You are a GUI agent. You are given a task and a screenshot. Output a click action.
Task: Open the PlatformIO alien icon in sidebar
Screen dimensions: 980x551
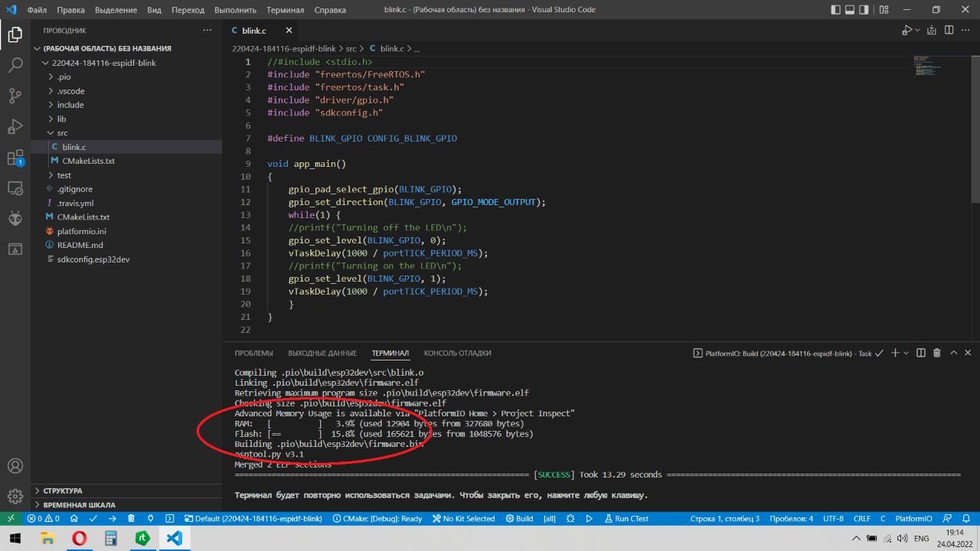coord(15,219)
